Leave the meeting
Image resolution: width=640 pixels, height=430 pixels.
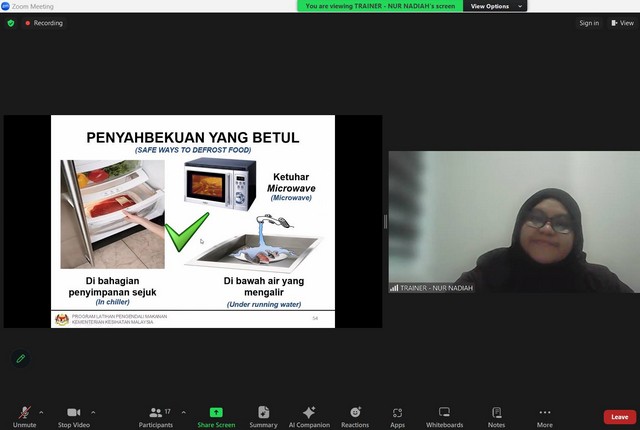(x=619, y=416)
